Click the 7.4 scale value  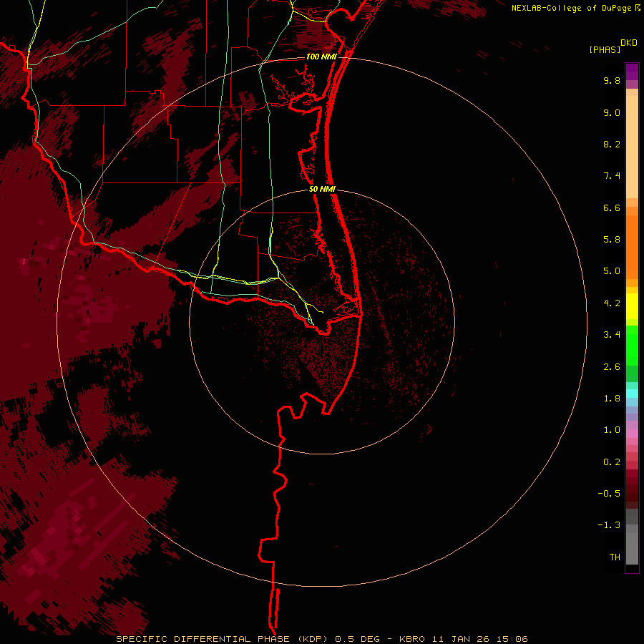click(x=612, y=176)
